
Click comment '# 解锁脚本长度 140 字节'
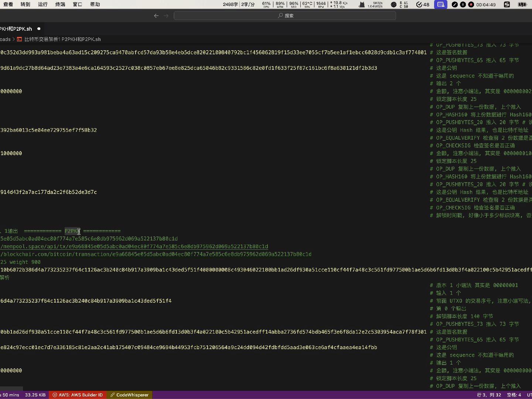point(461,316)
